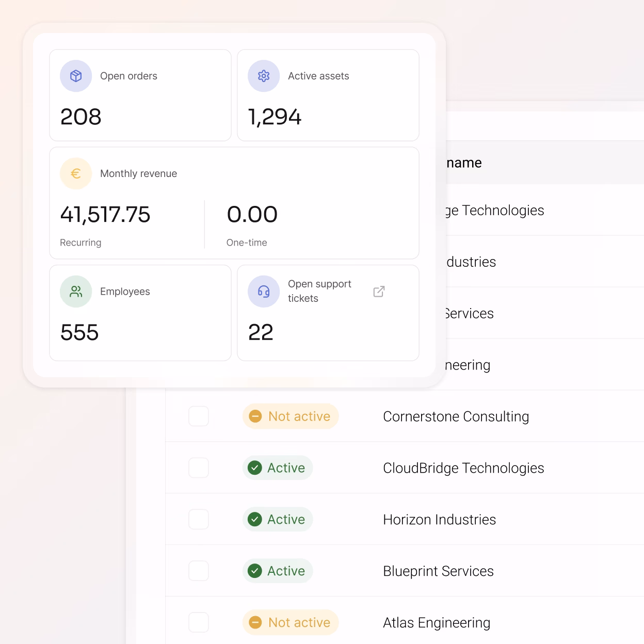Select the CloudBridge Technologies company name
The width and height of the screenshot is (644, 644).
pos(463,468)
